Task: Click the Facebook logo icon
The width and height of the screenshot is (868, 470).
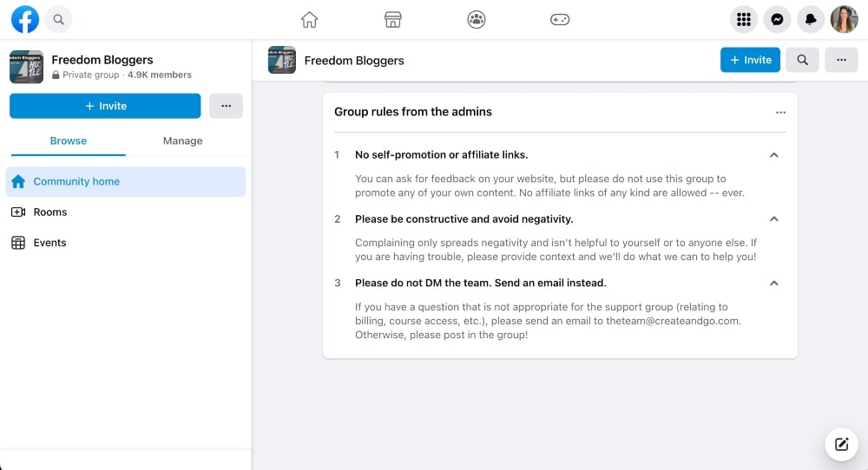Action: tap(25, 19)
